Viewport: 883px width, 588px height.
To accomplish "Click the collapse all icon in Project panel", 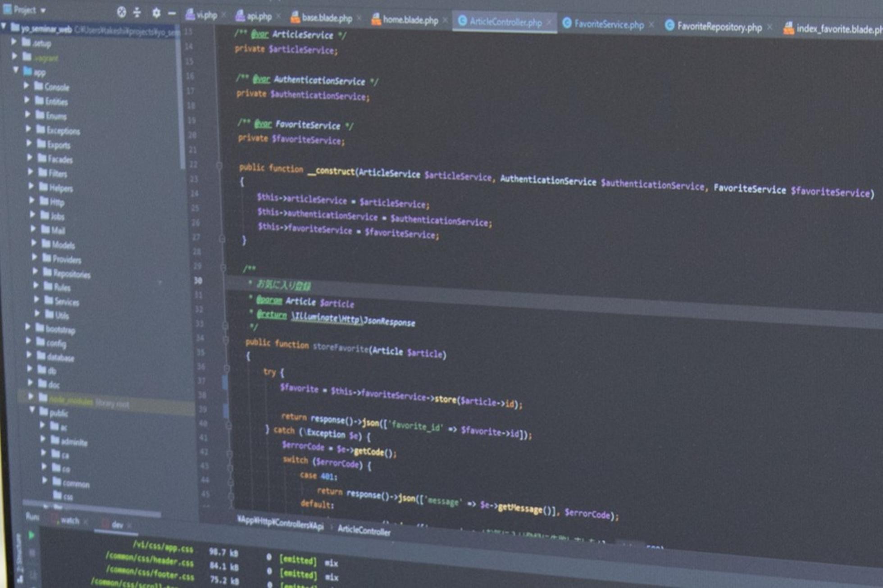I will 137,13.
